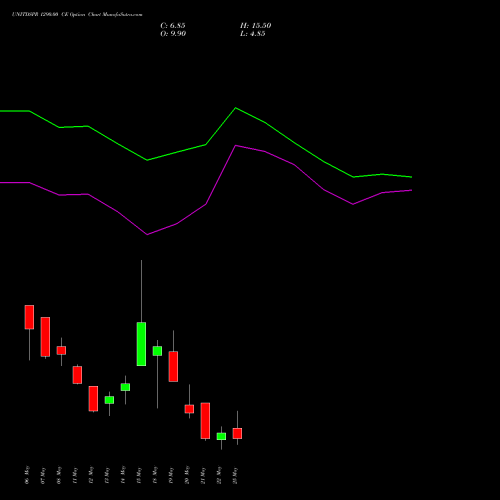500x500 pixels.
Task: Click the red candlestick above 21 May
Action: [205, 421]
